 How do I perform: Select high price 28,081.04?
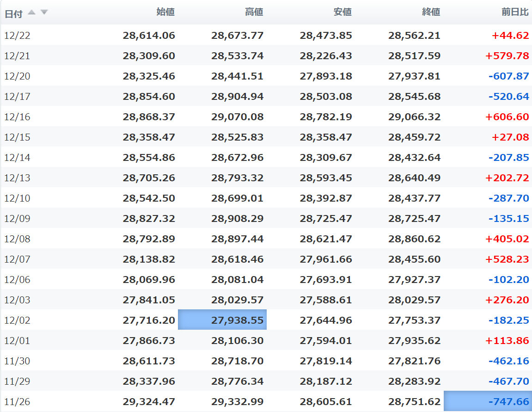(238, 280)
